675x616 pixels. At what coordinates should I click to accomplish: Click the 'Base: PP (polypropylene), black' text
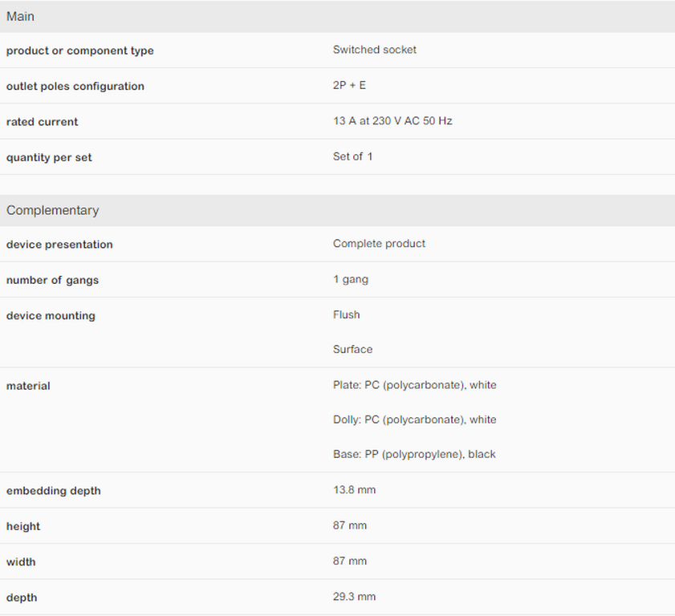[x=414, y=454]
